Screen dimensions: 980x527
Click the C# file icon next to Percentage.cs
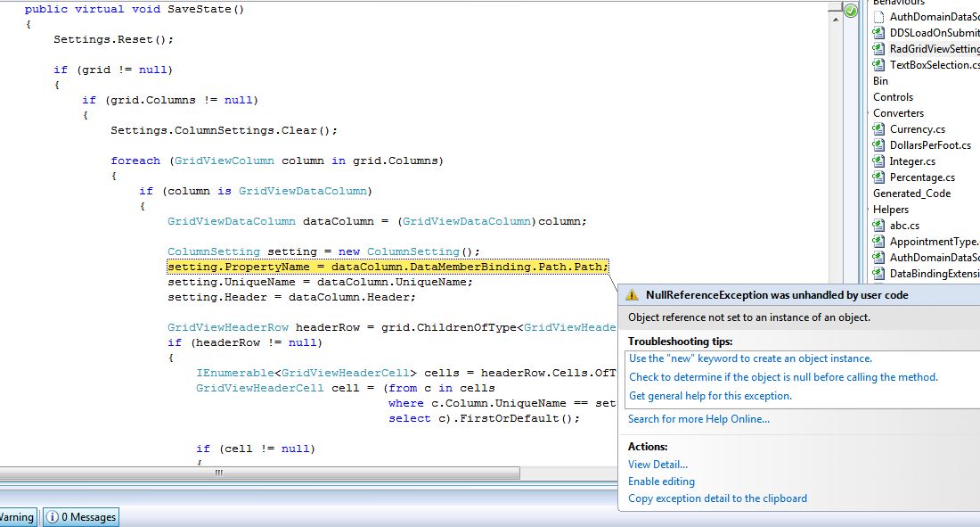point(878,177)
